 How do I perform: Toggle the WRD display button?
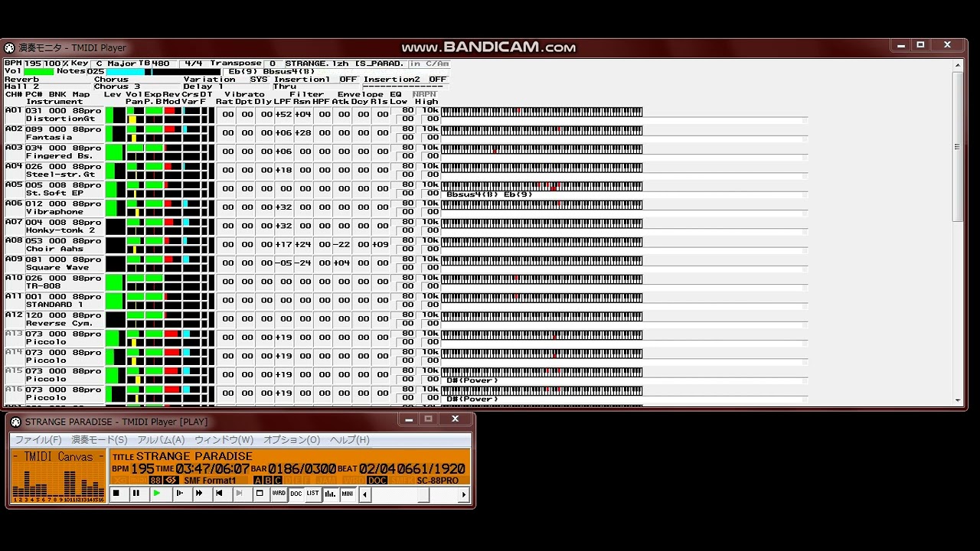pos(279,494)
